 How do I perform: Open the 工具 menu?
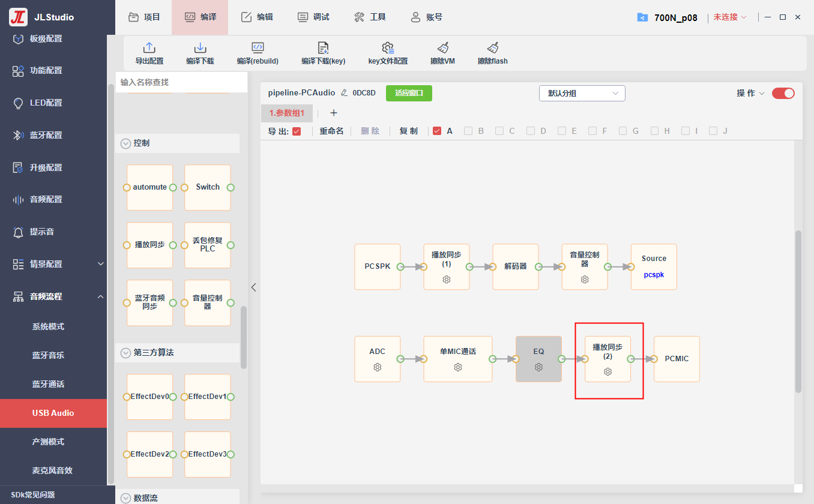(x=370, y=17)
